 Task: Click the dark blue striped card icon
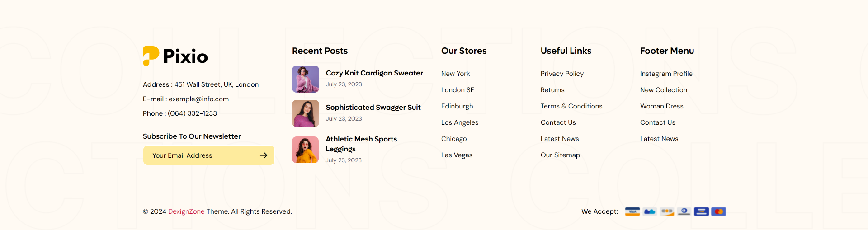701,211
